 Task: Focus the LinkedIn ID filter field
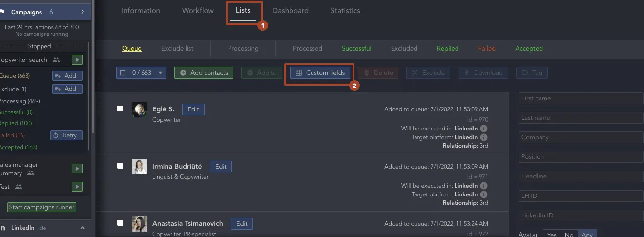coord(581,215)
